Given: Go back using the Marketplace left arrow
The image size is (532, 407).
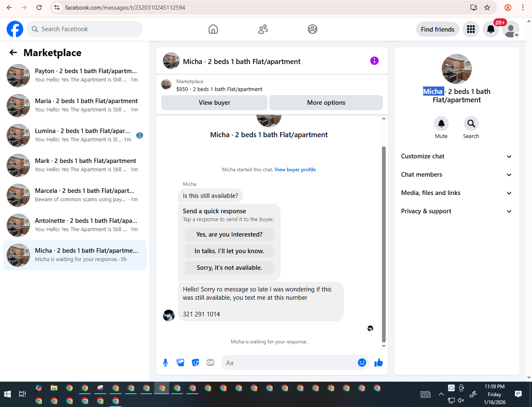Looking at the screenshot, I should click(13, 52).
